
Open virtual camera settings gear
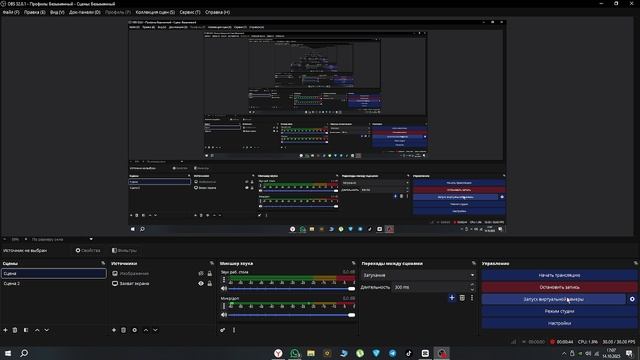tap(632, 299)
